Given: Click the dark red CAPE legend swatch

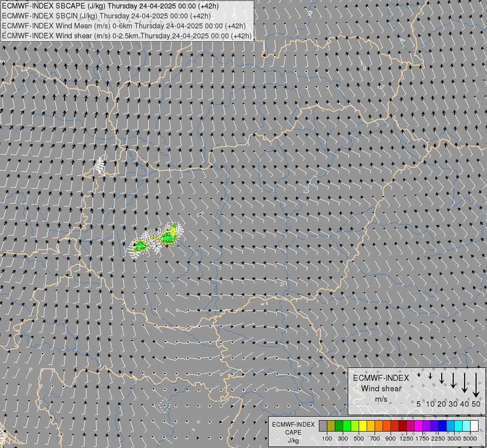Looking at the screenshot, I should (402, 426).
